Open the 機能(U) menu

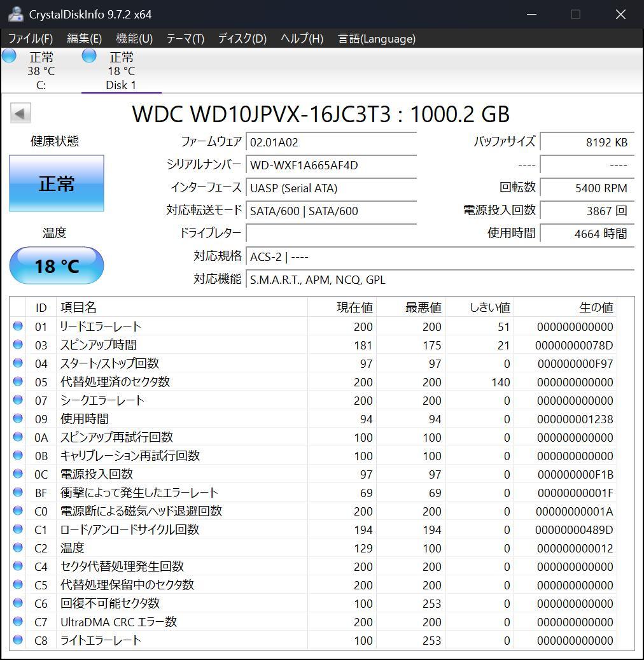pyautogui.click(x=134, y=39)
